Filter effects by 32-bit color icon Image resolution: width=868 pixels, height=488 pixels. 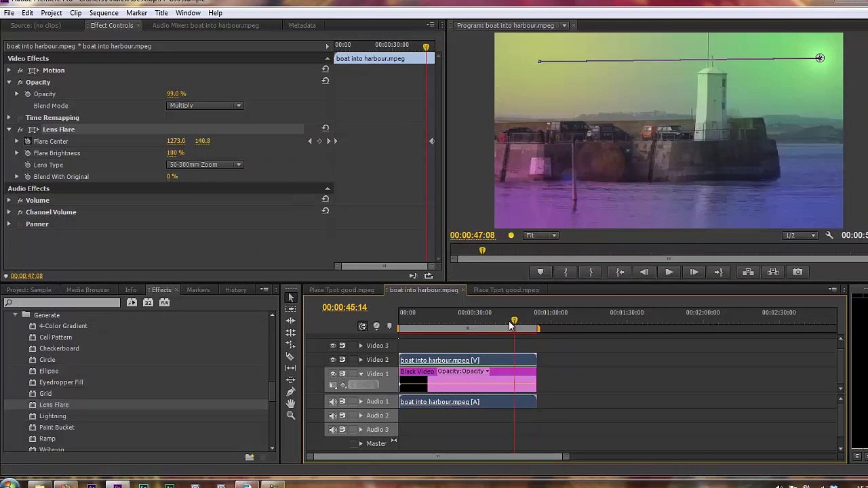[x=148, y=302]
